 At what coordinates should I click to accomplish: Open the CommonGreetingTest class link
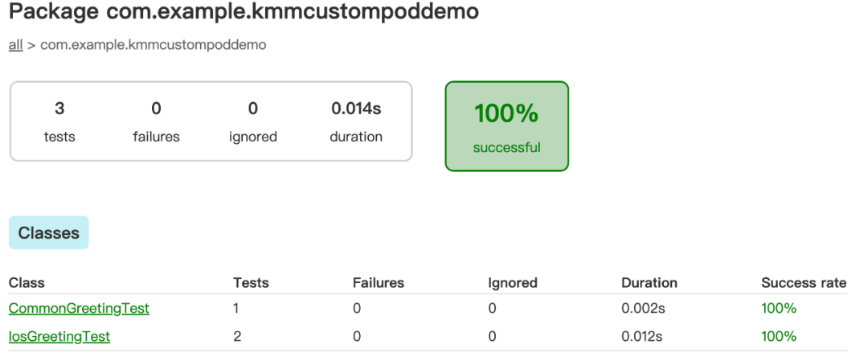pos(79,308)
